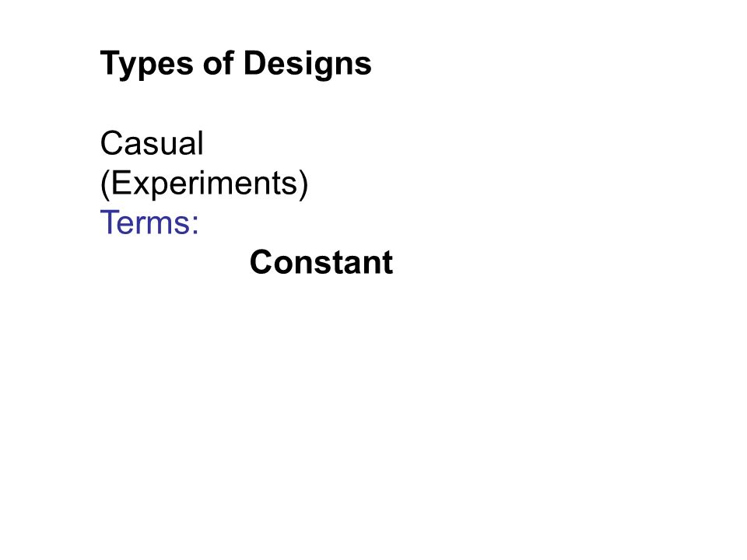This screenshot has height=560, width=747.
Task: Click the capital C of Constant
Action: [261, 262]
